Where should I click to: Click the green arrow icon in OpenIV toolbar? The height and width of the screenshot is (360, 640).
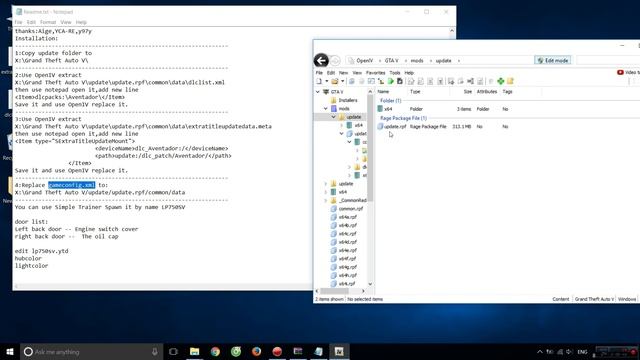pos(391,81)
